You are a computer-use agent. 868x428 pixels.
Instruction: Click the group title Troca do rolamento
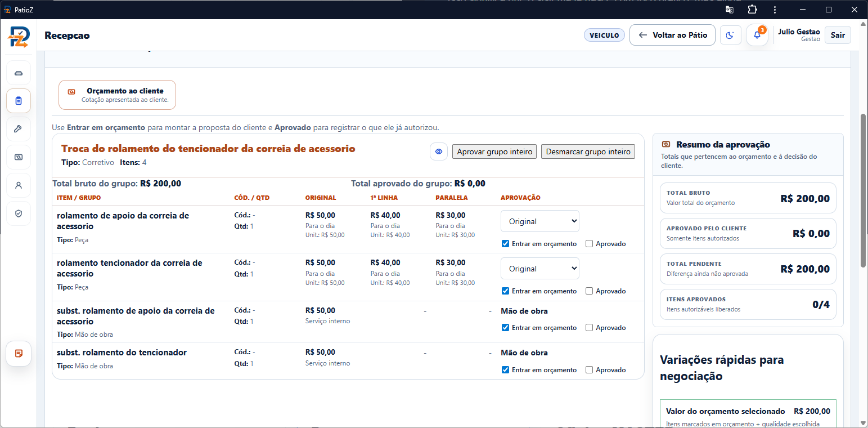[x=208, y=149]
